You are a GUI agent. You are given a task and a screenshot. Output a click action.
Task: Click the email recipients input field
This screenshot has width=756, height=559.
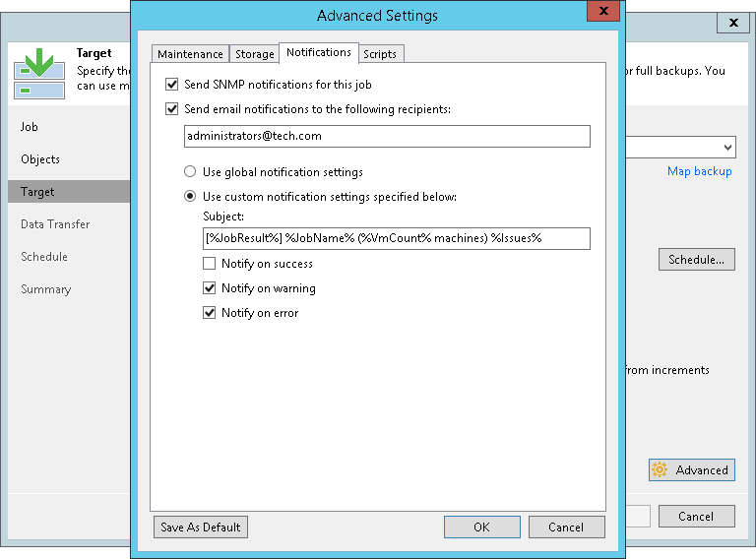(x=387, y=137)
